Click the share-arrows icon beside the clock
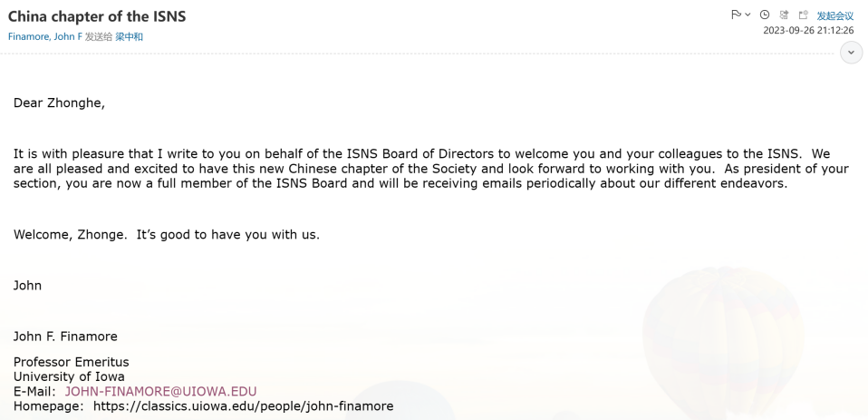 coord(784,15)
